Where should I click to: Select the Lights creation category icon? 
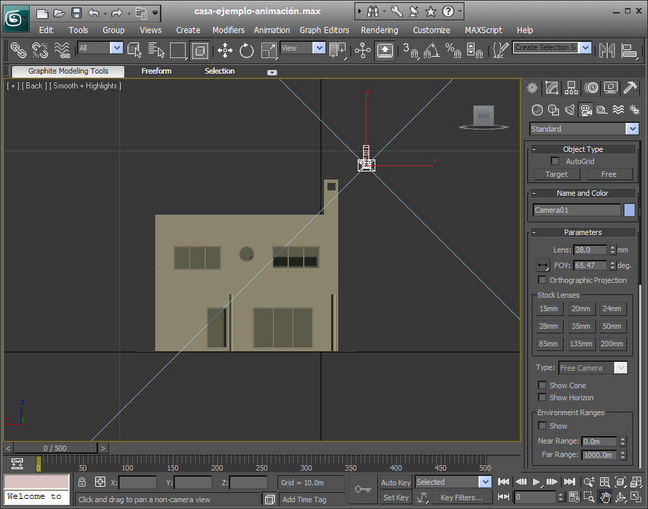[x=570, y=109]
